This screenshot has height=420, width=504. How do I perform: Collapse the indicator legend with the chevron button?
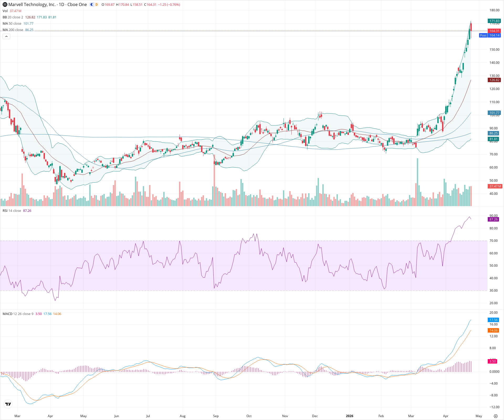[x=6, y=36]
